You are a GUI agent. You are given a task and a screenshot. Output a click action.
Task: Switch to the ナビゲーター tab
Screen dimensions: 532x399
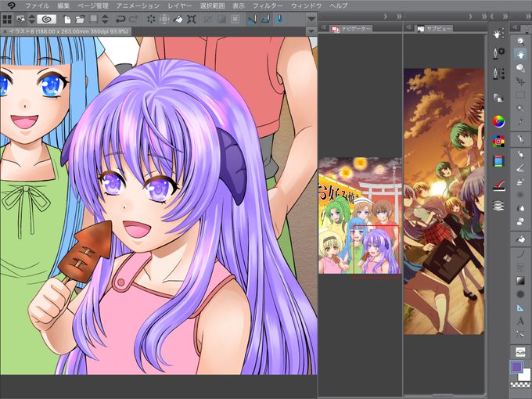(x=350, y=29)
